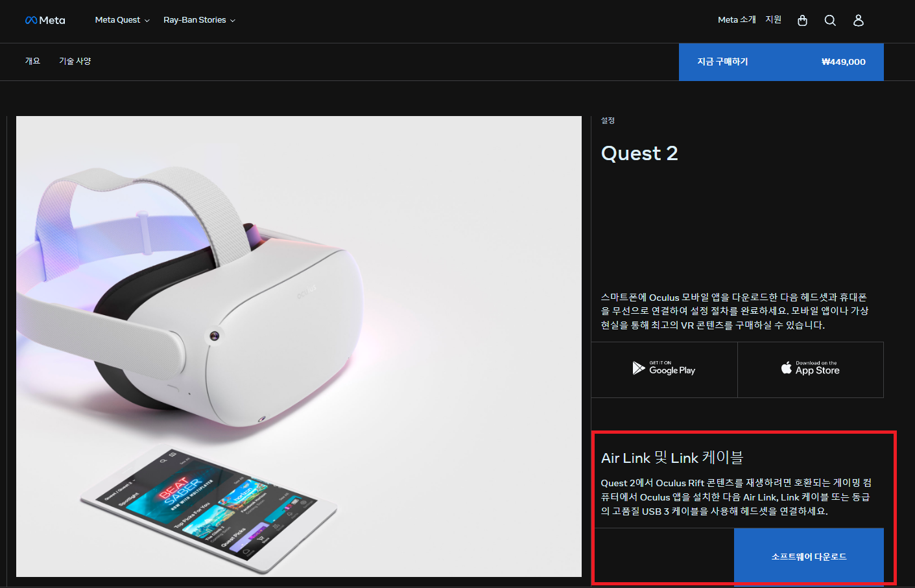The width and height of the screenshot is (915, 588).
Task: Click the Air Link 및 Link 케이블 heading
Action: [x=672, y=458]
